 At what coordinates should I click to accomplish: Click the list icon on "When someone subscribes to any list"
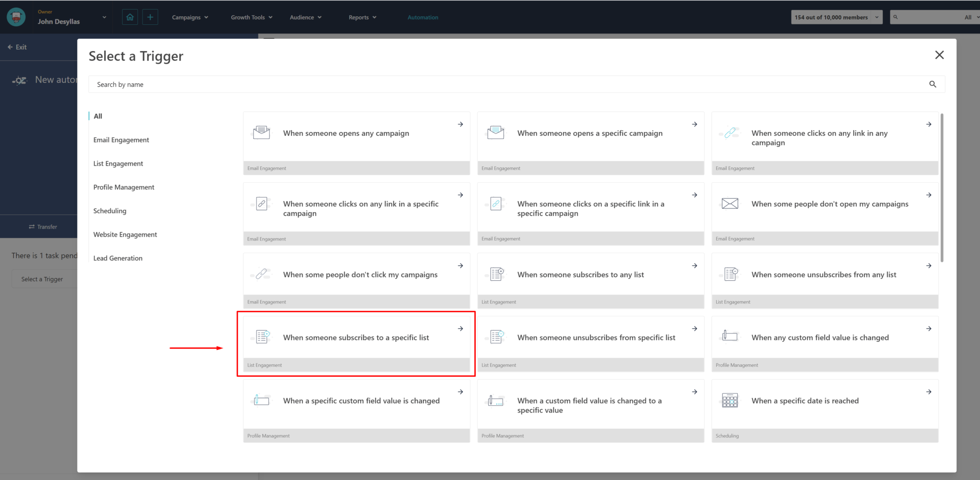coord(496,273)
